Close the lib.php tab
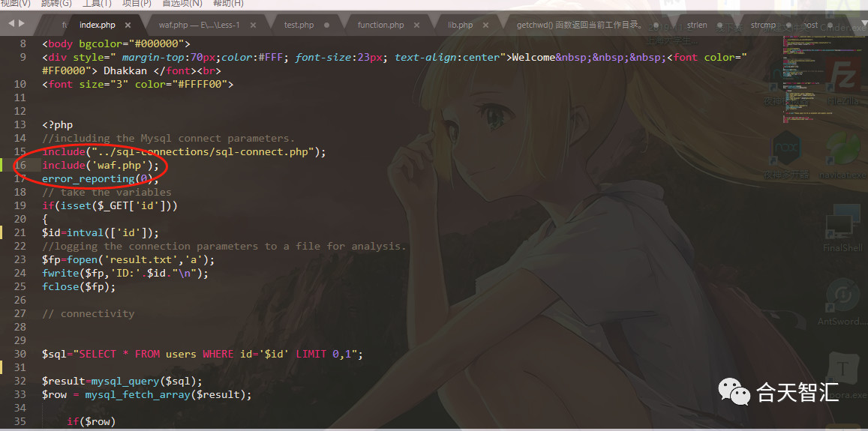 coord(485,25)
